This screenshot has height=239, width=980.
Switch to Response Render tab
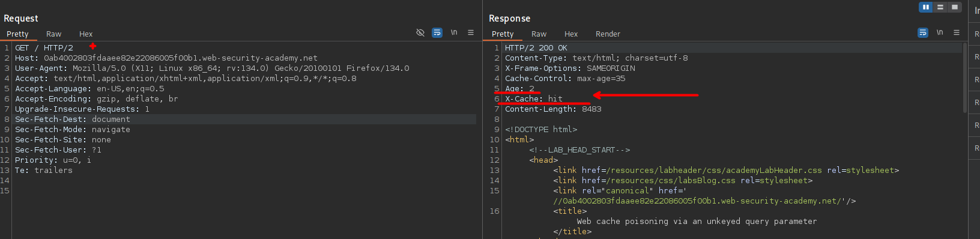click(x=608, y=34)
